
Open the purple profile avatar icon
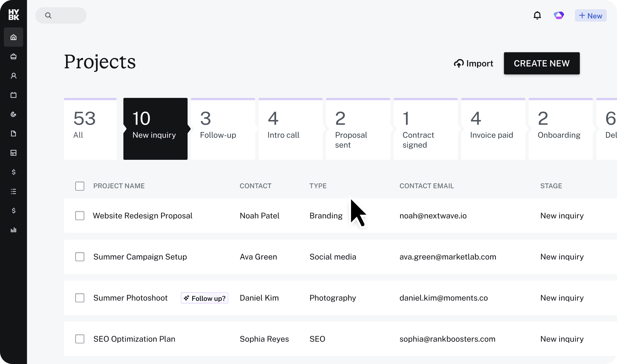tap(559, 15)
